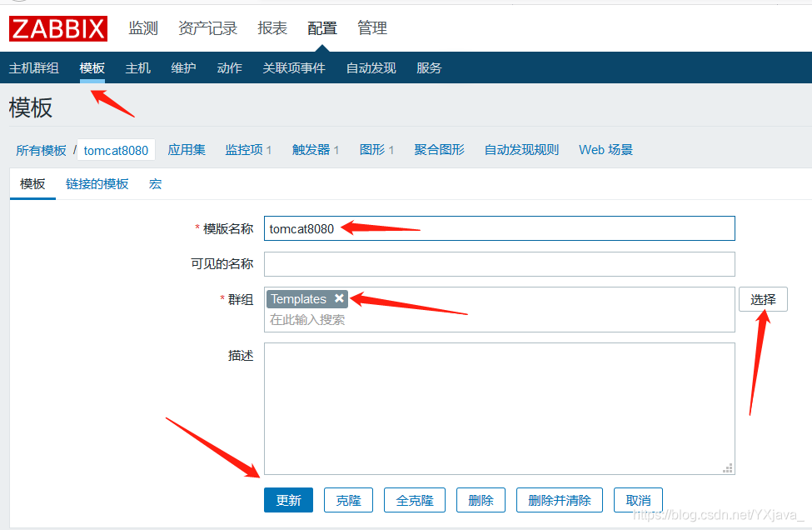Click the 群组 field label
The image size is (812, 530).
(241, 299)
